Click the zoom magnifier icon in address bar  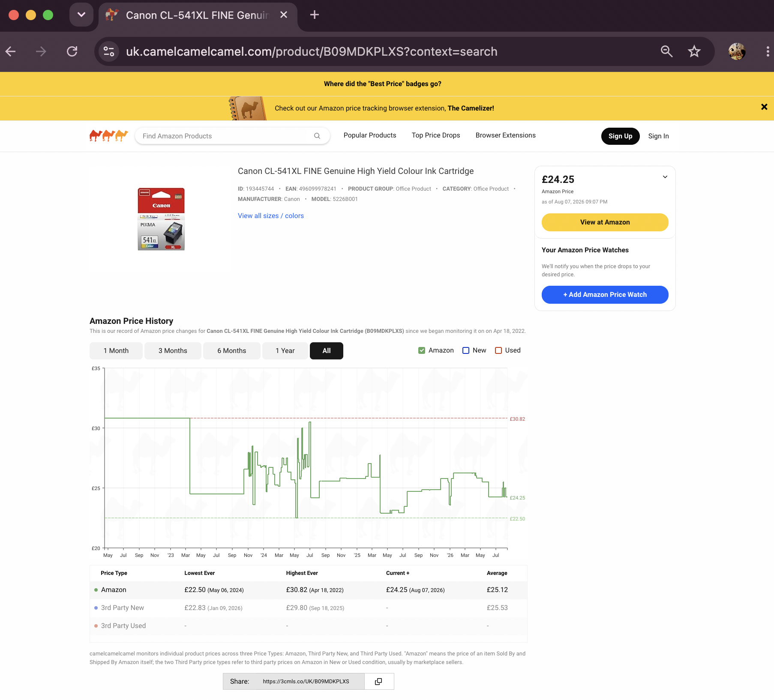click(666, 51)
